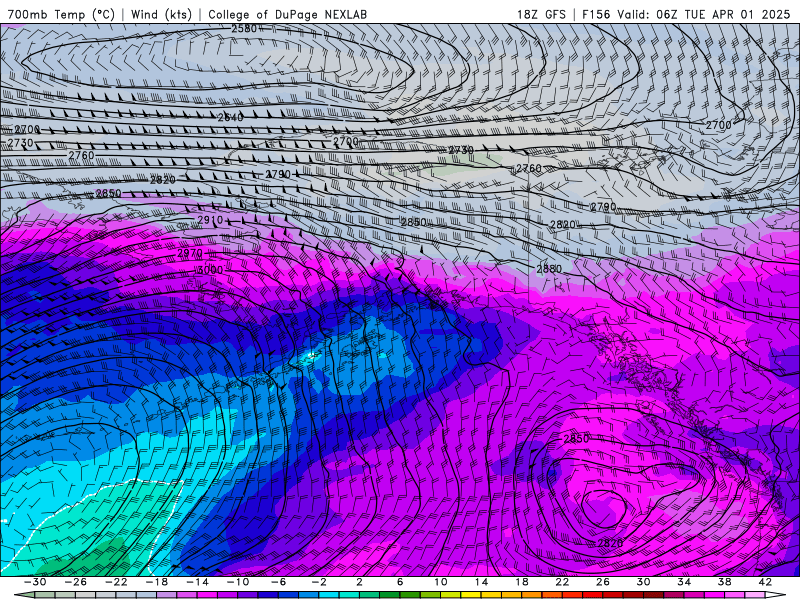The height and width of the screenshot is (600, 800).
Task: Click the 'F156 Valid: 06Z TUE APR 01 2025' text
Action: [686, 14]
